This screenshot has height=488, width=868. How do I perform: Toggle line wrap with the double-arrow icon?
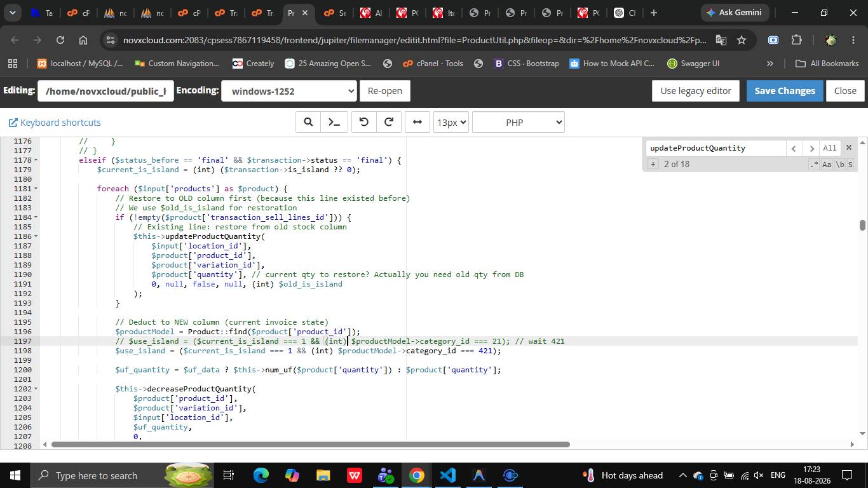tap(417, 122)
